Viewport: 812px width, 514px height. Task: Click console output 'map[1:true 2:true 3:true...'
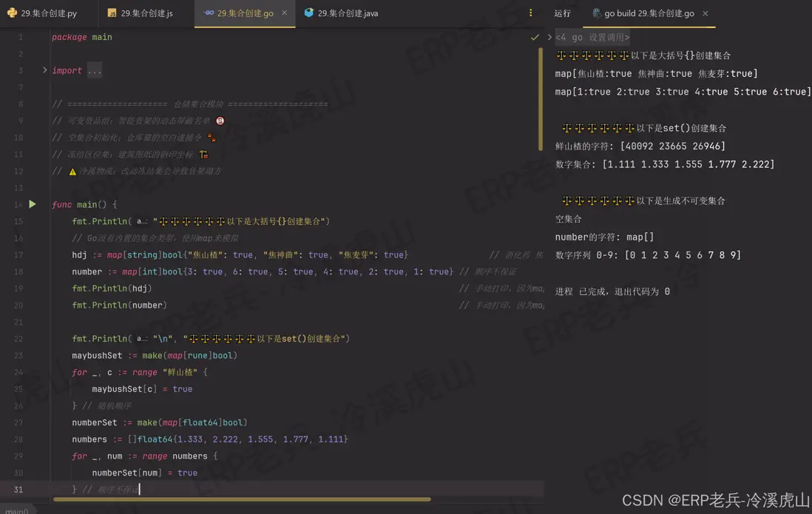point(682,92)
